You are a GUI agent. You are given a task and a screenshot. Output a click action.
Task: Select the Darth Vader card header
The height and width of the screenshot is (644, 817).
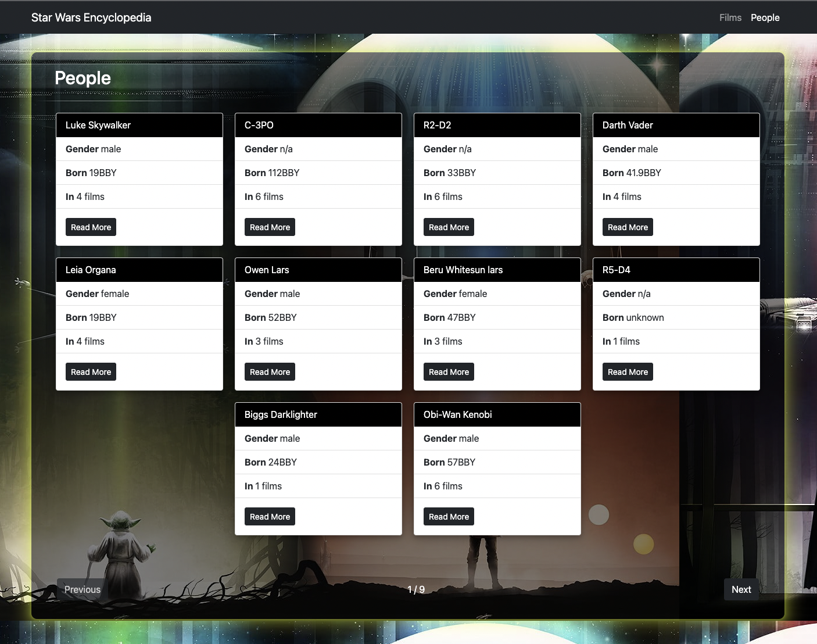pyautogui.click(x=676, y=125)
